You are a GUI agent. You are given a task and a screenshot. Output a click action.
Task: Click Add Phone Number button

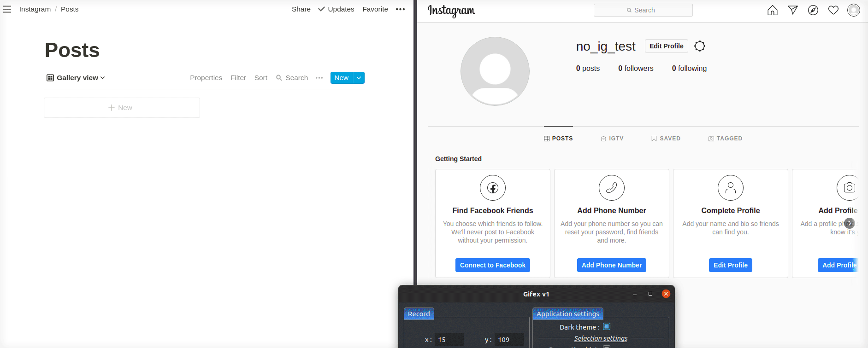click(x=612, y=265)
